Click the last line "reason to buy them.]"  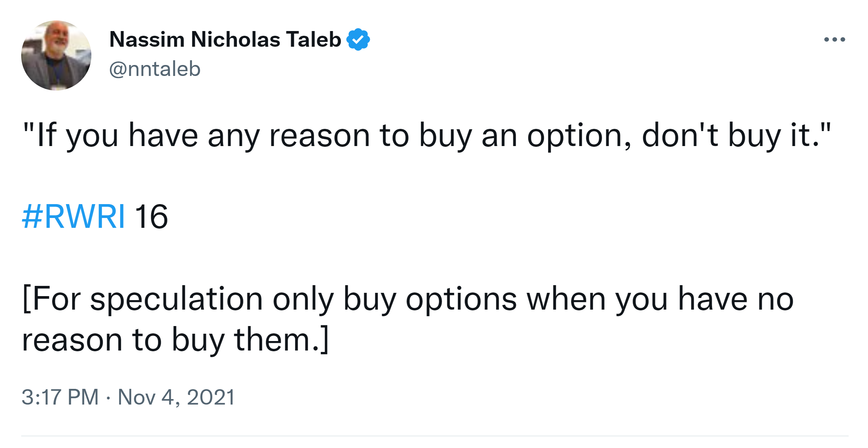175,340
